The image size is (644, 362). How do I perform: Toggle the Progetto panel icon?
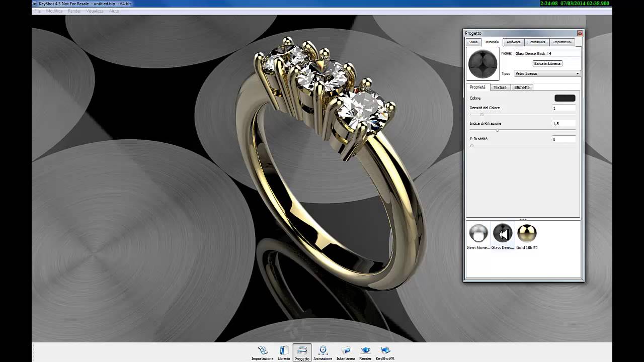click(x=302, y=353)
